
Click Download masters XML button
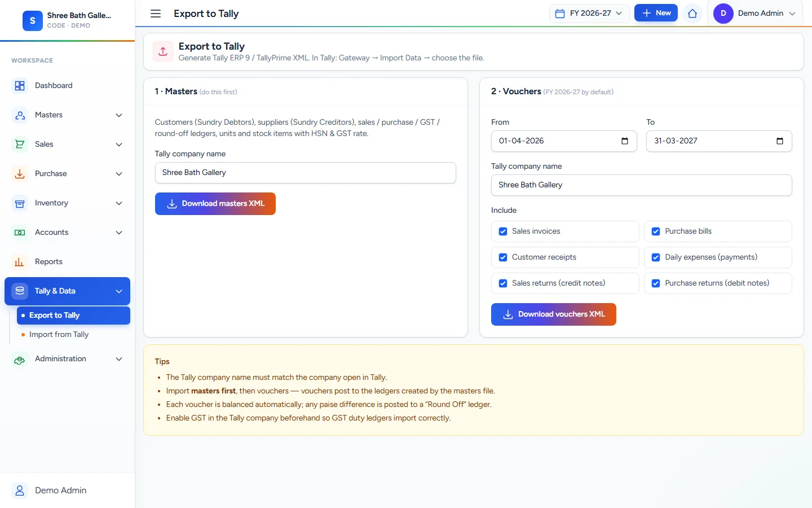(x=215, y=204)
